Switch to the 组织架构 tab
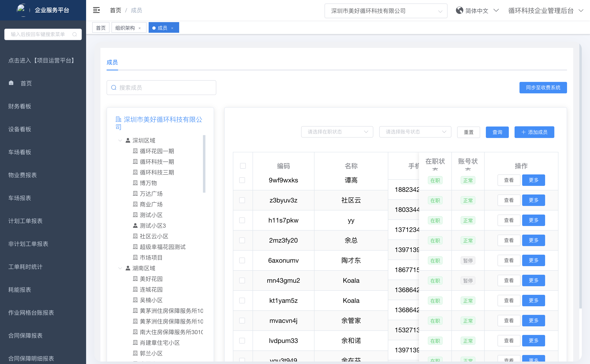 tap(125, 28)
